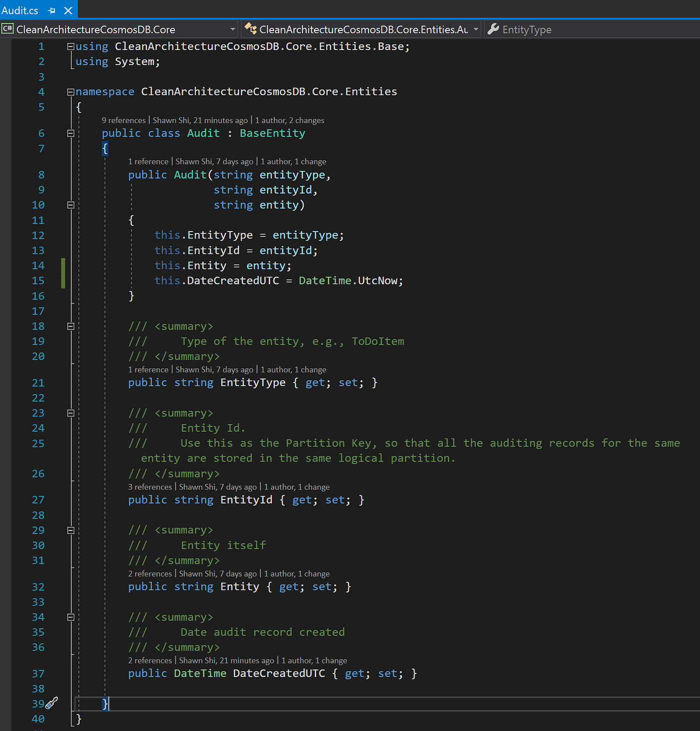This screenshot has height=731, width=700.
Task: Open the CleanArchitectureCosmosDB.Core project dropdown
Action: tap(232, 29)
